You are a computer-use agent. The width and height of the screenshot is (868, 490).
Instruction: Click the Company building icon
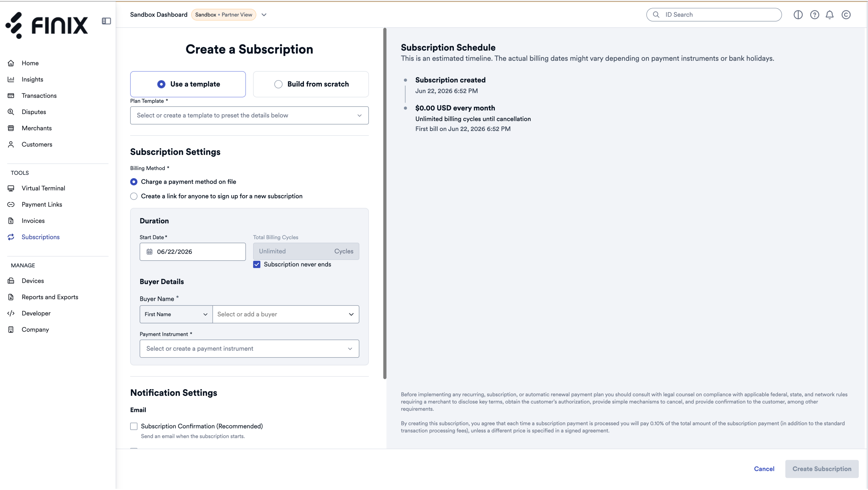[x=11, y=329]
